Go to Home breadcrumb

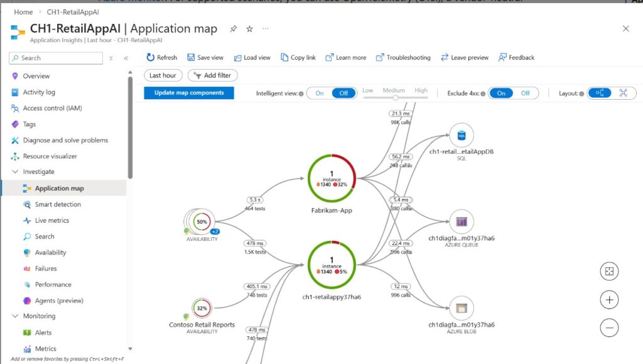click(23, 12)
